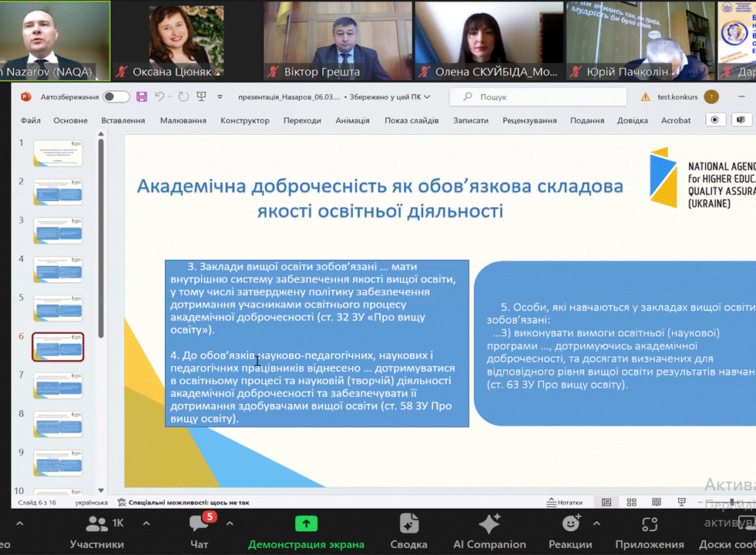Screen dimensions: 756x555
Task: Open the Анімація ribbon tab
Action: click(x=352, y=120)
